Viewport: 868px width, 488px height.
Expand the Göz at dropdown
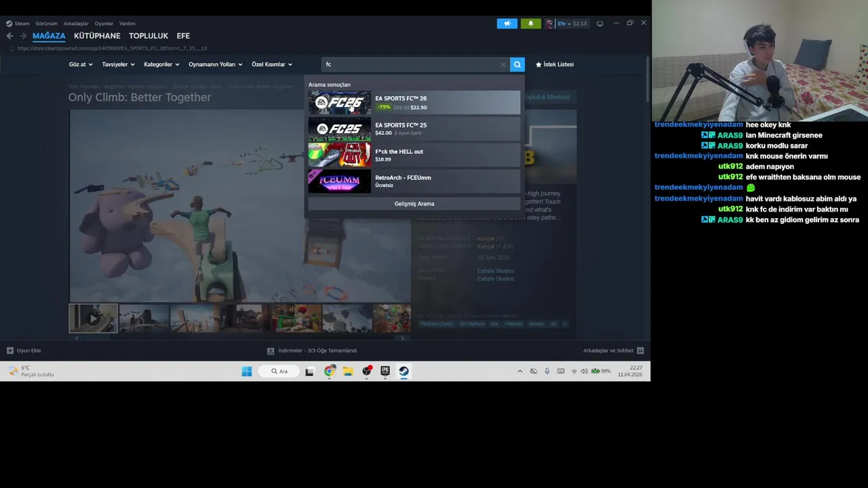(81, 64)
